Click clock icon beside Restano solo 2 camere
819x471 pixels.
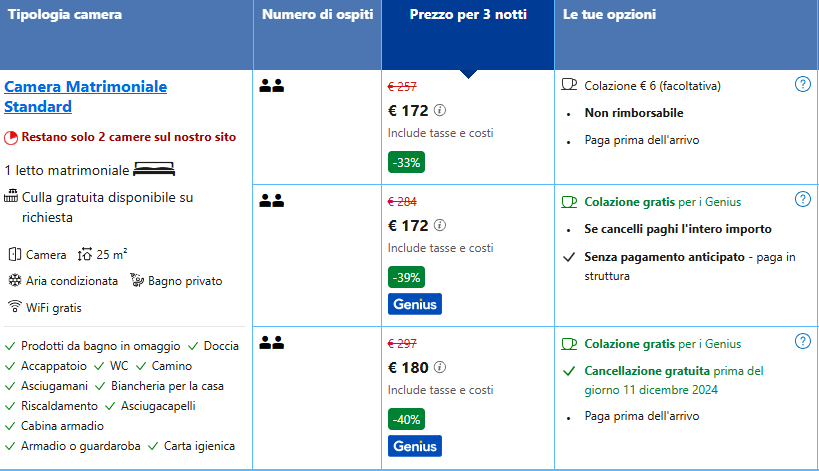[11, 137]
